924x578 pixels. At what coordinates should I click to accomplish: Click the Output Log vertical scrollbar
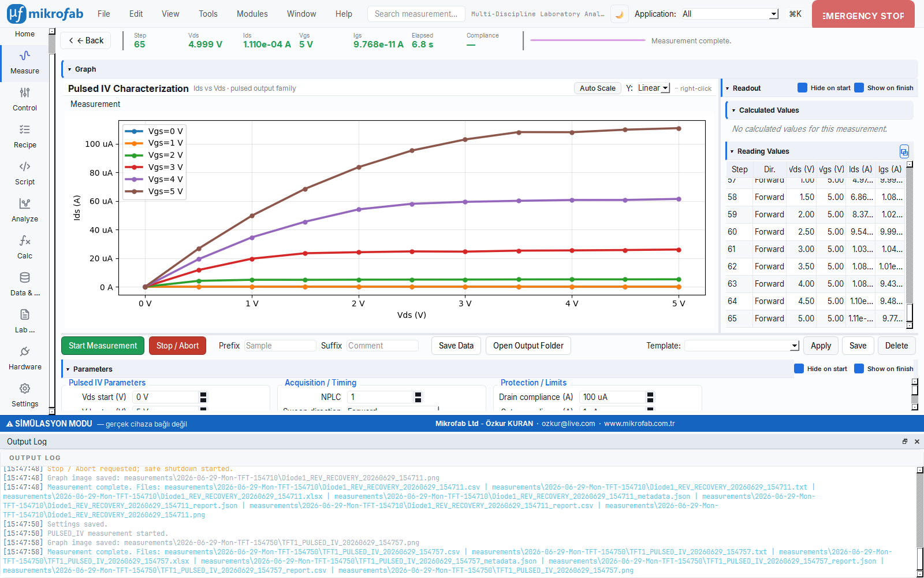[x=920, y=522]
